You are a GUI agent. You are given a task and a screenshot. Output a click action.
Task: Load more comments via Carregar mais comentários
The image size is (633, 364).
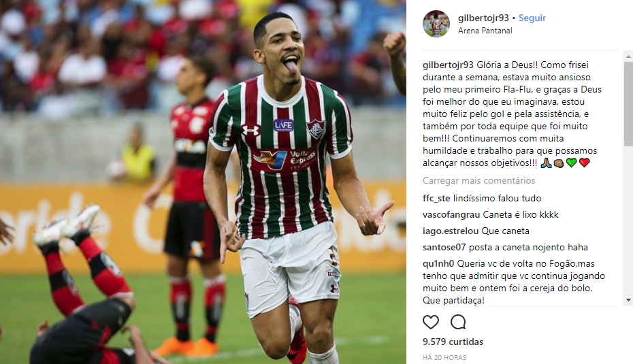coord(478,180)
